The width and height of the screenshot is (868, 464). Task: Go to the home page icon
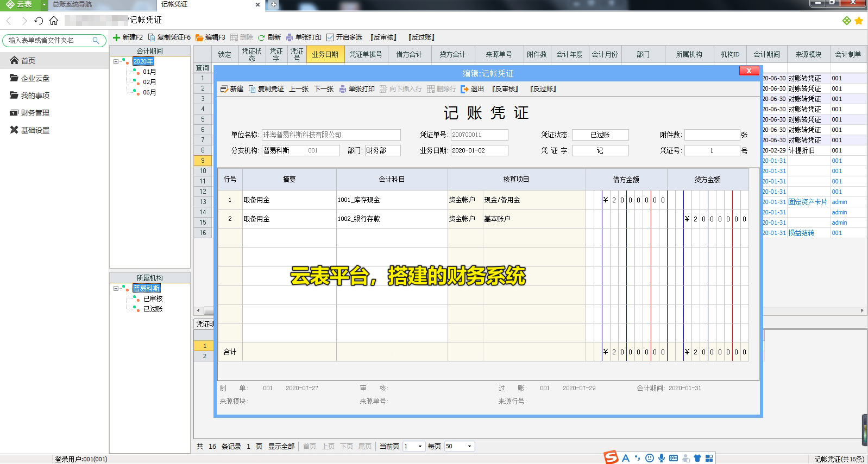(x=54, y=21)
